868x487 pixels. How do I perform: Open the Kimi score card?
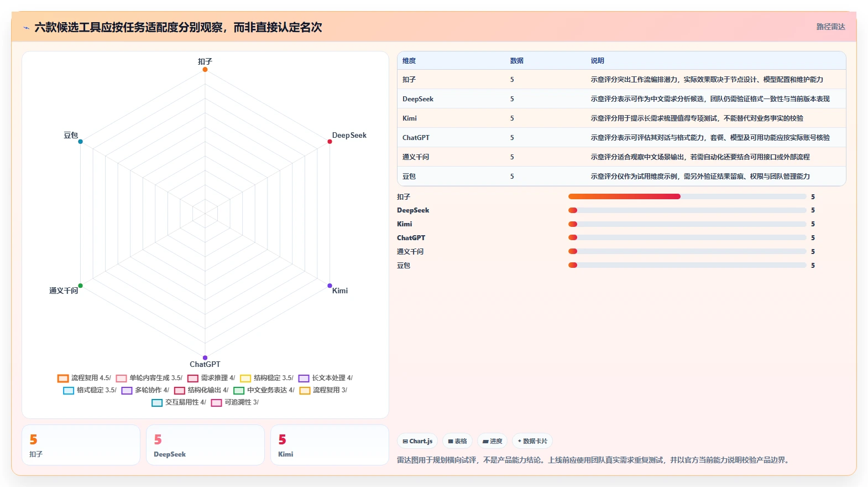[x=330, y=445]
